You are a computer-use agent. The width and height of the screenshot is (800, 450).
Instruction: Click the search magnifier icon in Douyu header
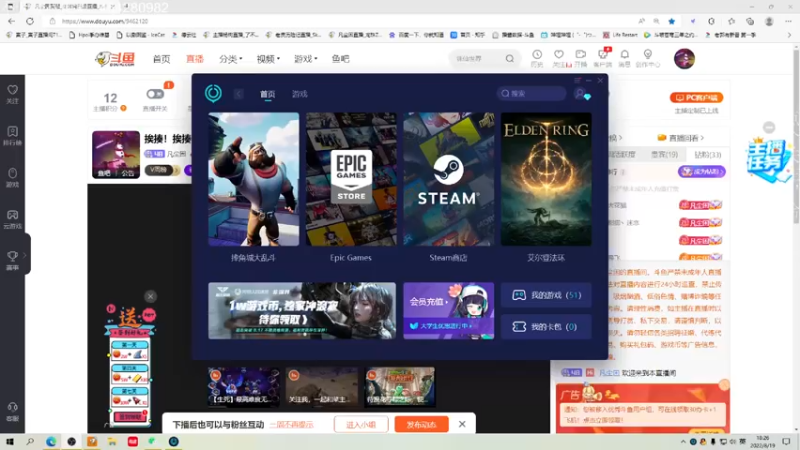[x=509, y=59]
